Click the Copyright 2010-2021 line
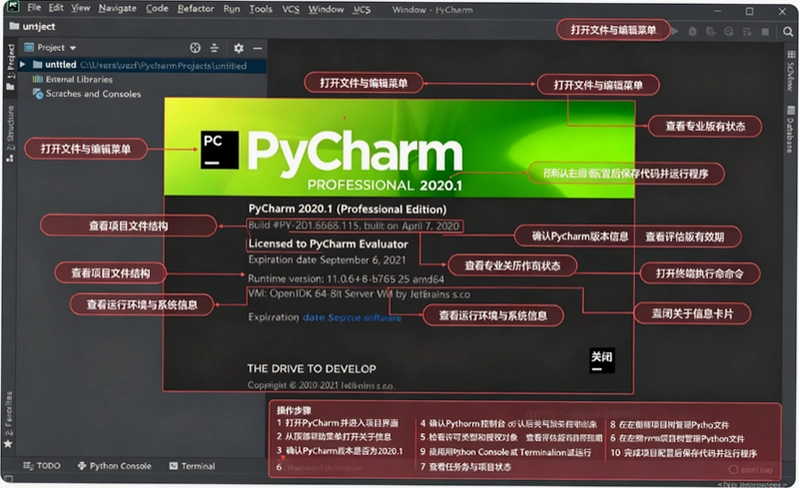 pyautogui.click(x=321, y=385)
